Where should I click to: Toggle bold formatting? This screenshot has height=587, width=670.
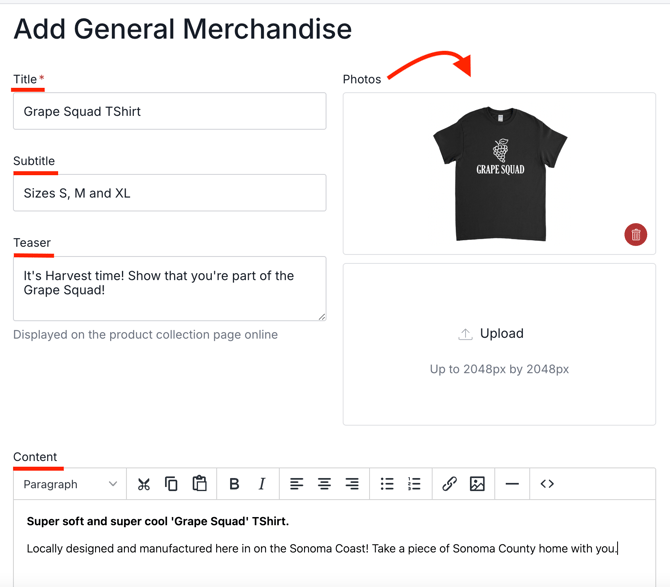pos(234,484)
